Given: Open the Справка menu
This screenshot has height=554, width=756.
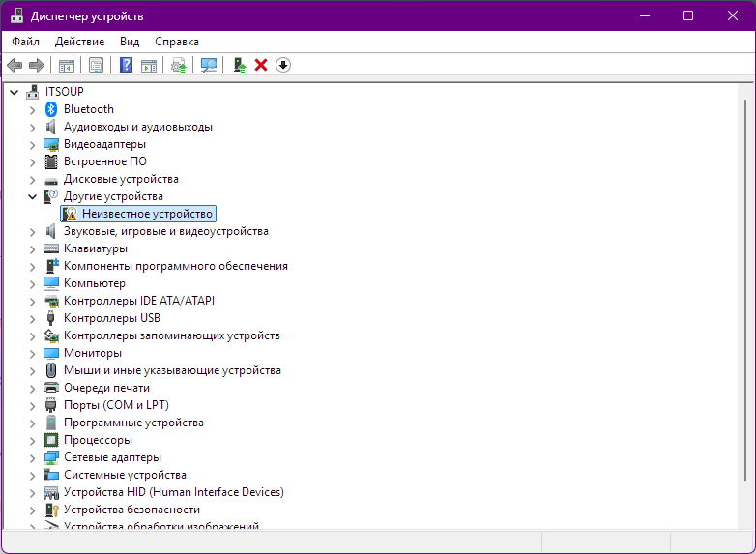Looking at the screenshot, I should pyautogui.click(x=177, y=42).
